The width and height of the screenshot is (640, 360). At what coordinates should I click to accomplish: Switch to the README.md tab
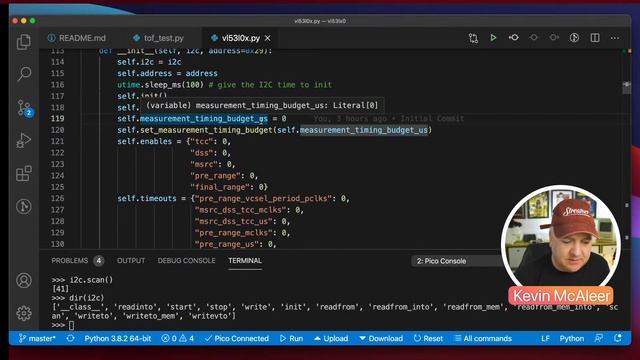[77, 38]
